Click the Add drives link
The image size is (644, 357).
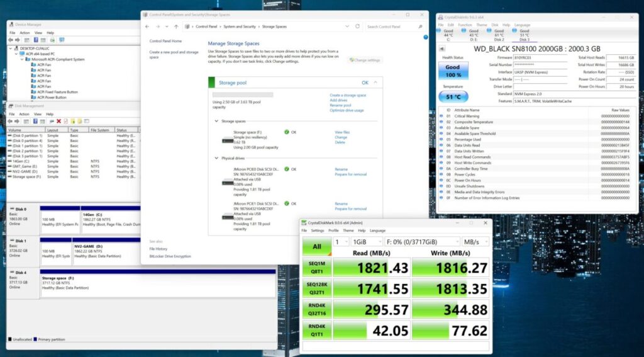[338, 100]
